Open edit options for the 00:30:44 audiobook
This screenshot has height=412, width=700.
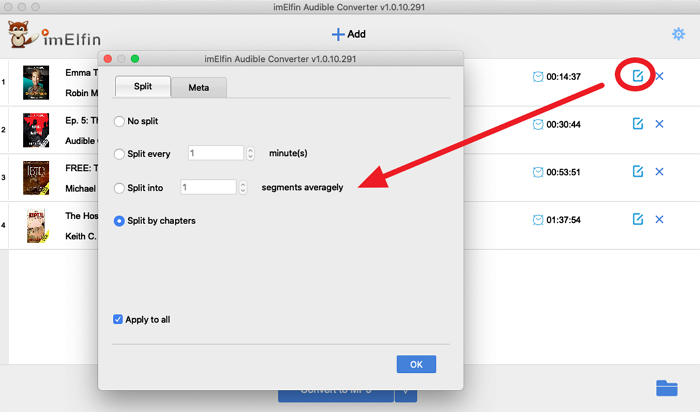pos(638,124)
